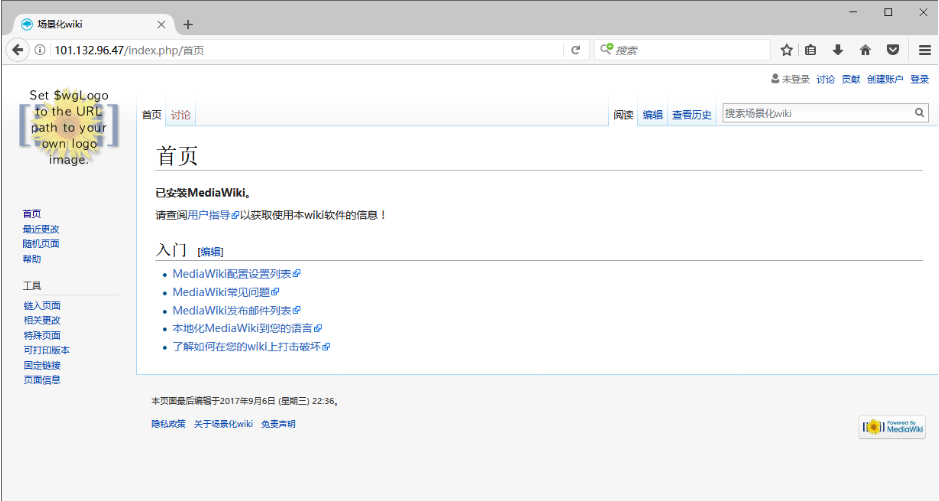Go to browser home page icon

[865, 50]
